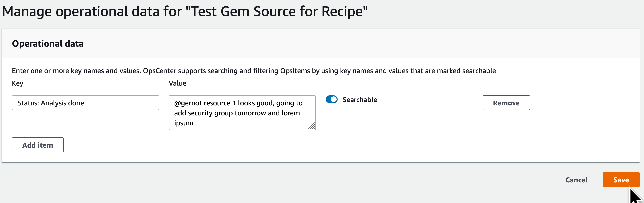Image resolution: width=644 pixels, height=203 pixels.
Task: Place cursor on the word ipsum in Value
Action: [x=184, y=123]
